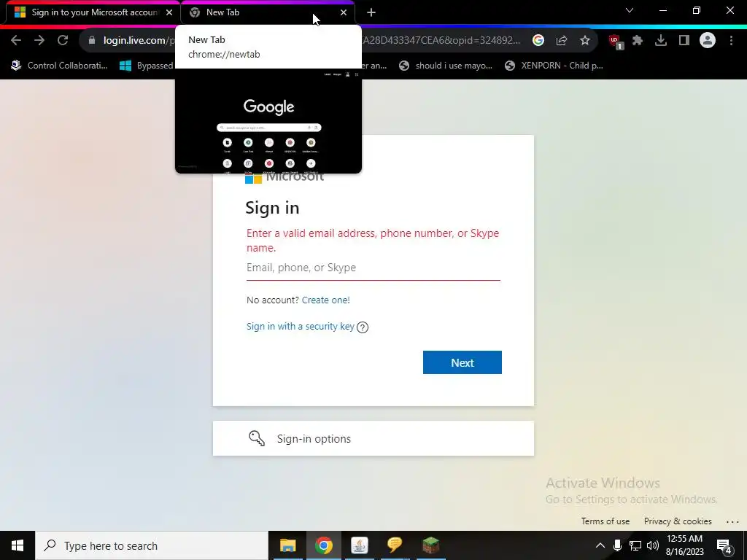Open the notification center icon
The height and width of the screenshot is (560, 747).
724,546
